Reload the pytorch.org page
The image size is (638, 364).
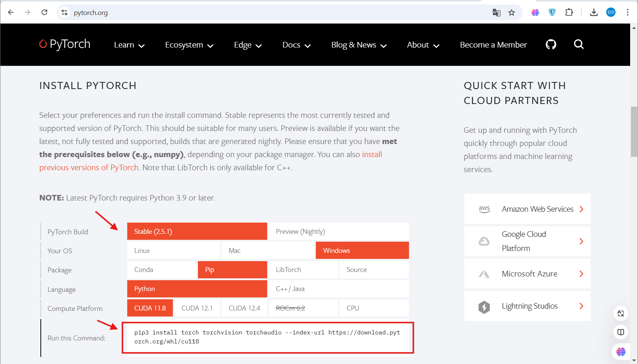(x=44, y=12)
